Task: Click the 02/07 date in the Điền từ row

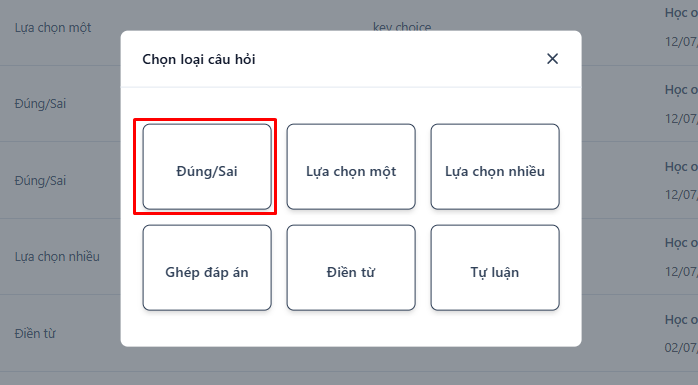Action: pyautogui.click(x=681, y=347)
